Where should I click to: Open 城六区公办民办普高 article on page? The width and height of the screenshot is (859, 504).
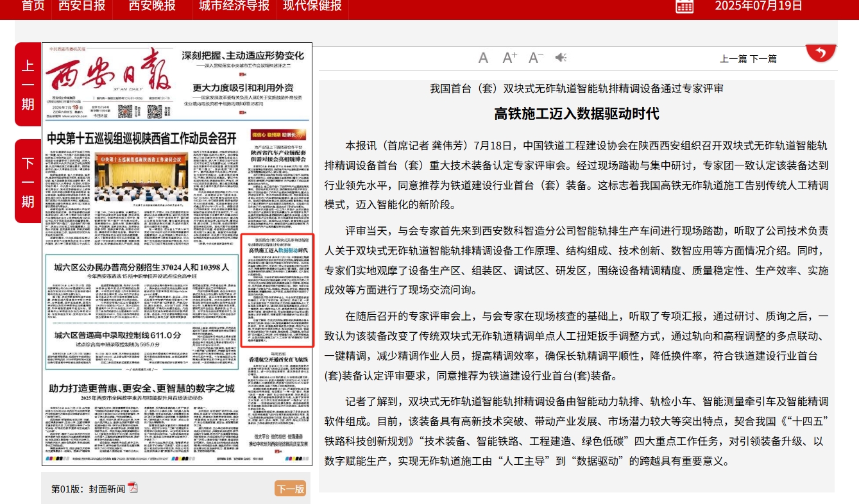click(x=142, y=267)
